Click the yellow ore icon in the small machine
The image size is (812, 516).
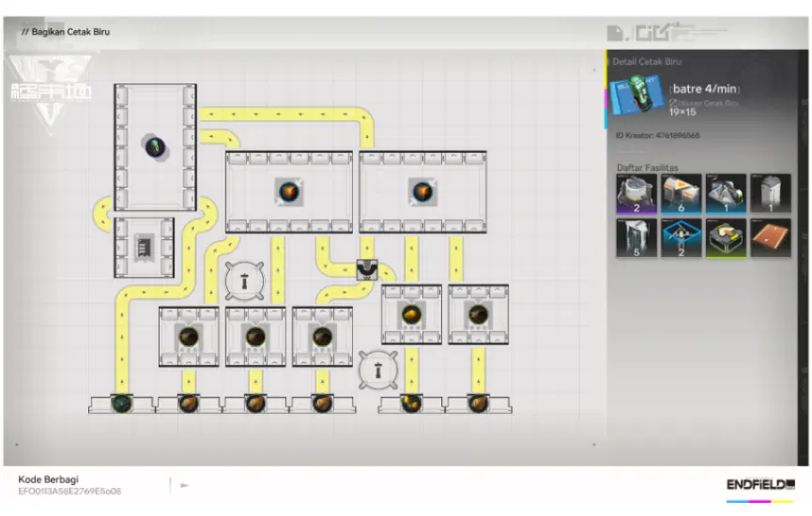(x=411, y=314)
